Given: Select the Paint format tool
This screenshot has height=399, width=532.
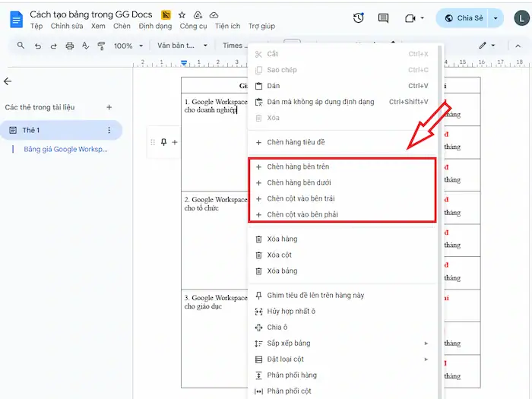Looking at the screenshot, I should (x=101, y=46).
